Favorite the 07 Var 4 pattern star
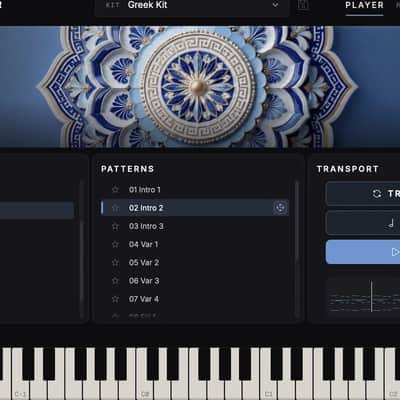The image size is (400, 400). 115,299
